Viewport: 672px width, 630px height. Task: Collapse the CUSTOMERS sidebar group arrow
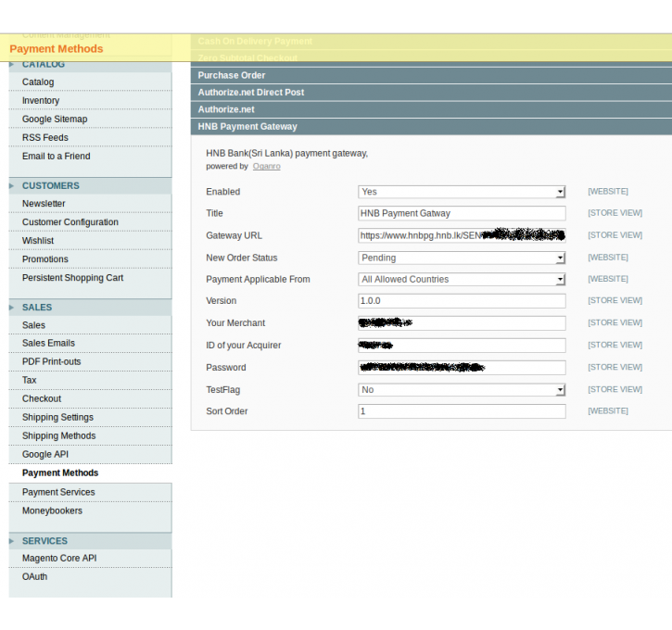click(x=11, y=186)
